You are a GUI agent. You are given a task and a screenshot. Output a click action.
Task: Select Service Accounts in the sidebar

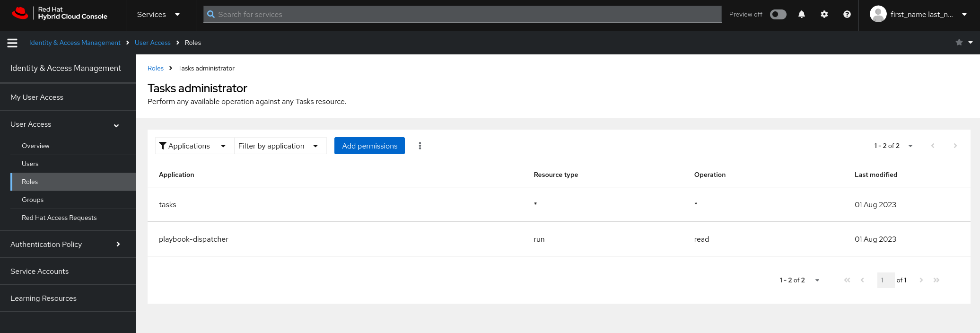click(x=39, y=271)
